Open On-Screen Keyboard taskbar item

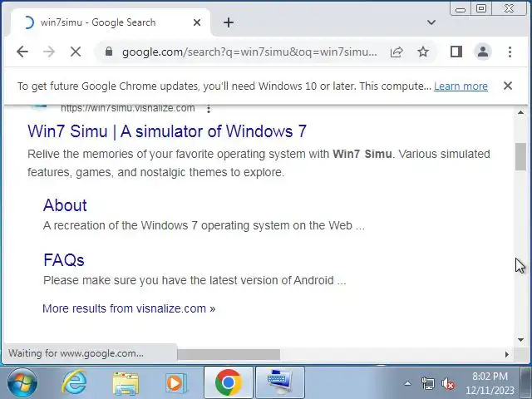pyautogui.click(x=280, y=382)
